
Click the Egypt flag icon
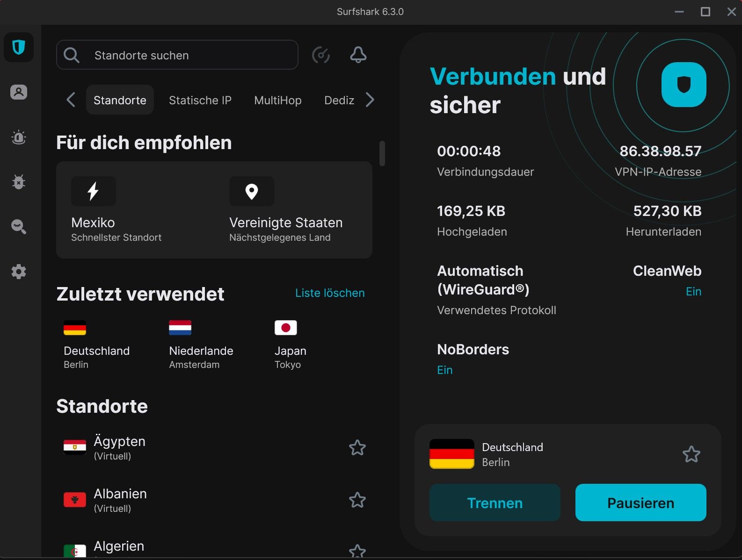(75, 447)
